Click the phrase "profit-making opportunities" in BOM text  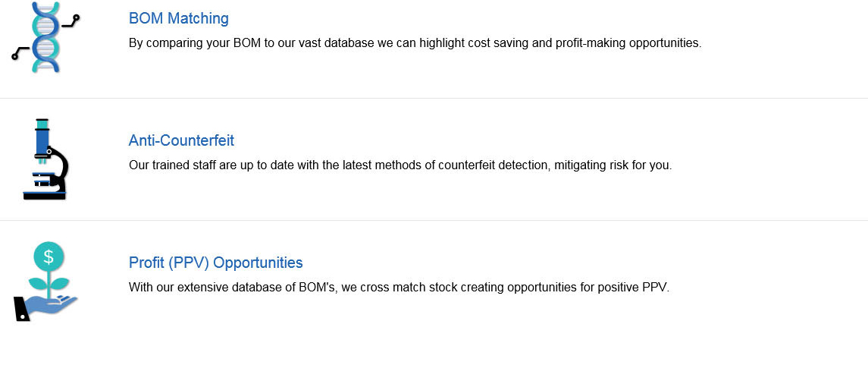[x=628, y=43]
